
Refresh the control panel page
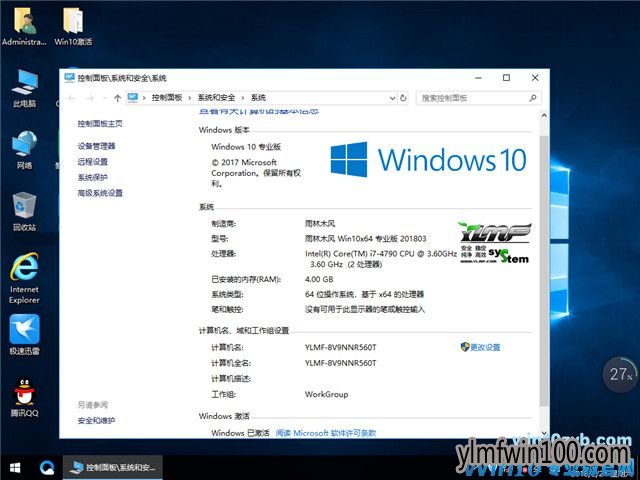click(x=403, y=98)
